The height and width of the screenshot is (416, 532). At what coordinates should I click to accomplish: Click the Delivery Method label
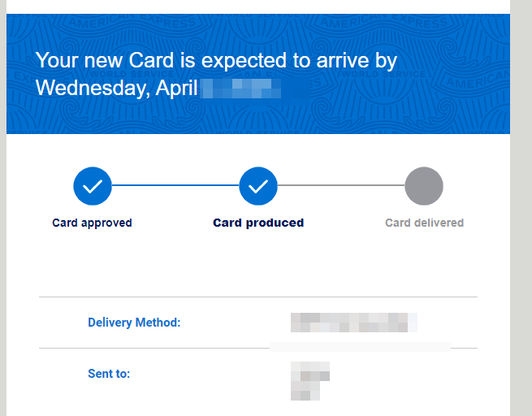coord(134,323)
